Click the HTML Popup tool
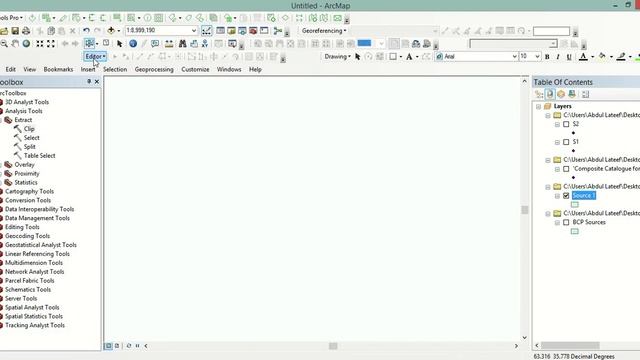640x360 pixels. (x=155, y=44)
